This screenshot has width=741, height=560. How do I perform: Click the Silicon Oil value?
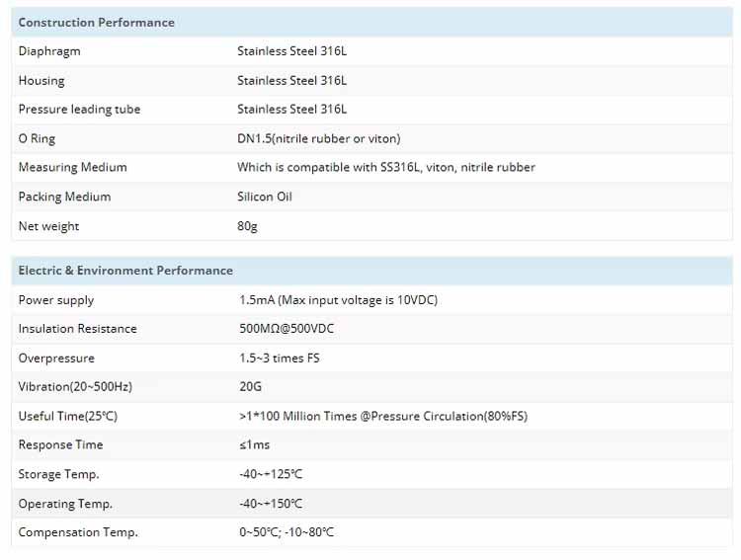click(x=265, y=197)
